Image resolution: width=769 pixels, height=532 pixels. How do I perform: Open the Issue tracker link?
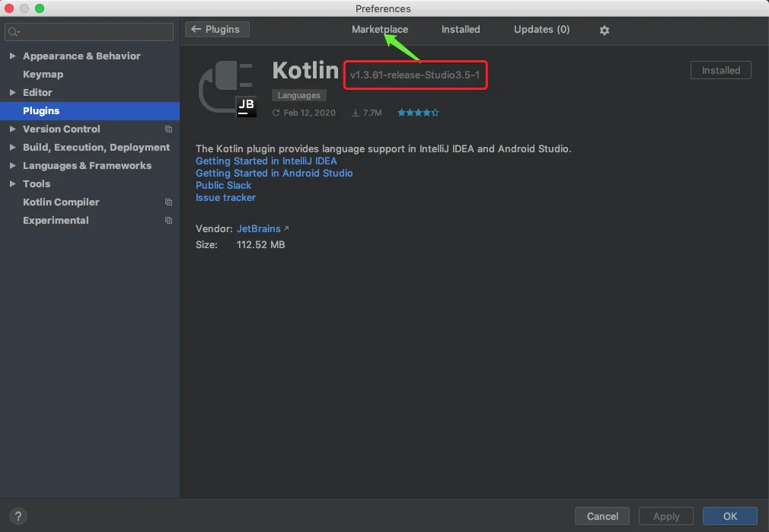pos(225,198)
